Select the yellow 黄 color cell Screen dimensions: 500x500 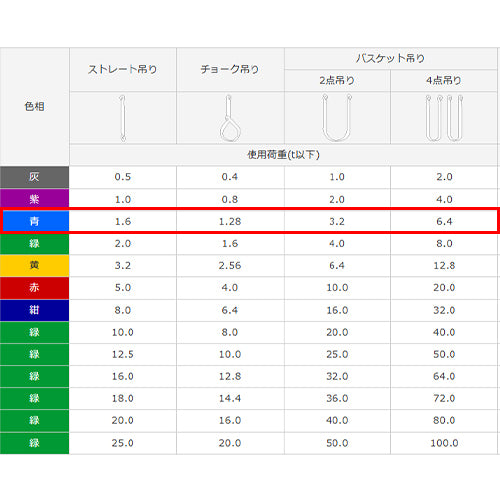click(35, 266)
